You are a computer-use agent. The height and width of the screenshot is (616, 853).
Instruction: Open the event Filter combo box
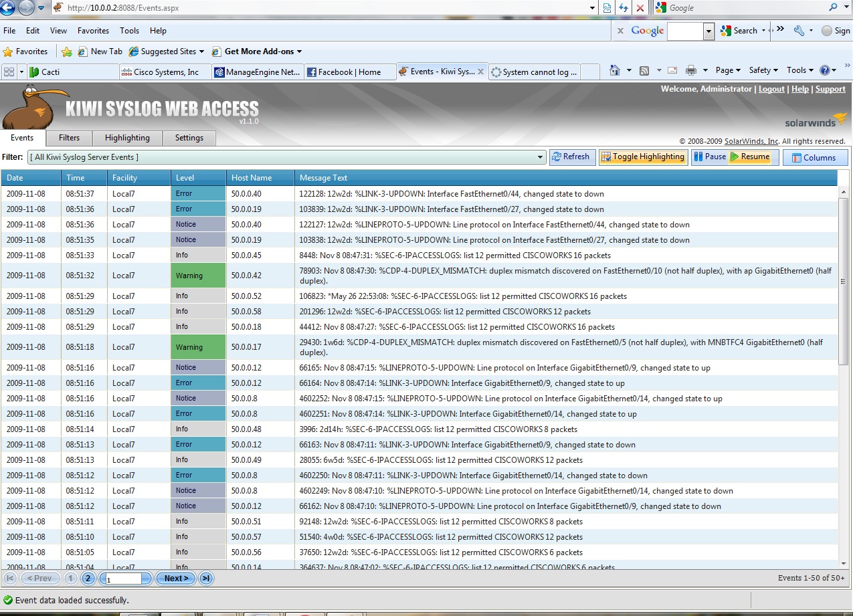[286, 157]
